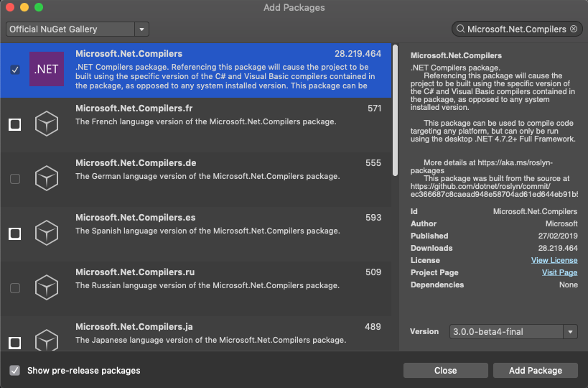Click the package icon for Microsoft.Net.Compilers.ru

[47, 287]
